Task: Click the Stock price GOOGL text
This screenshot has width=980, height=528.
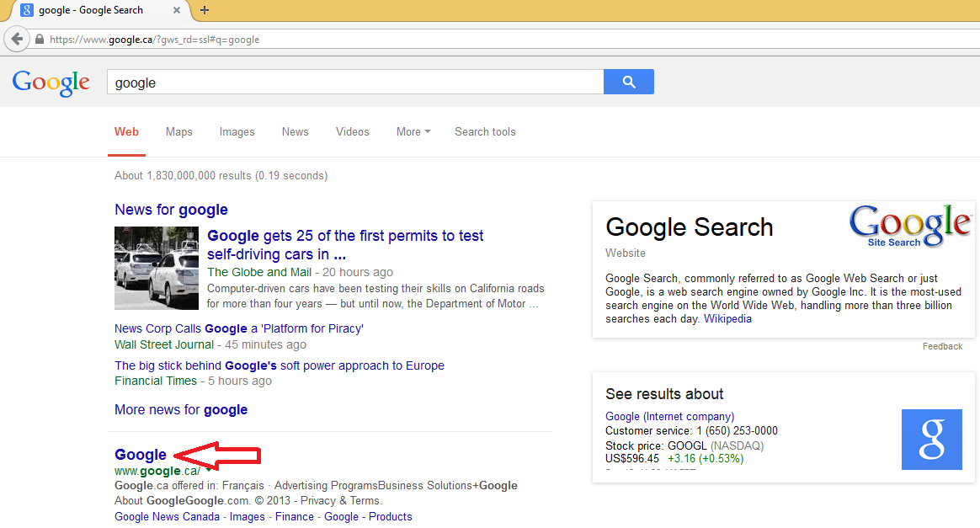Action: pyautogui.click(x=684, y=445)
